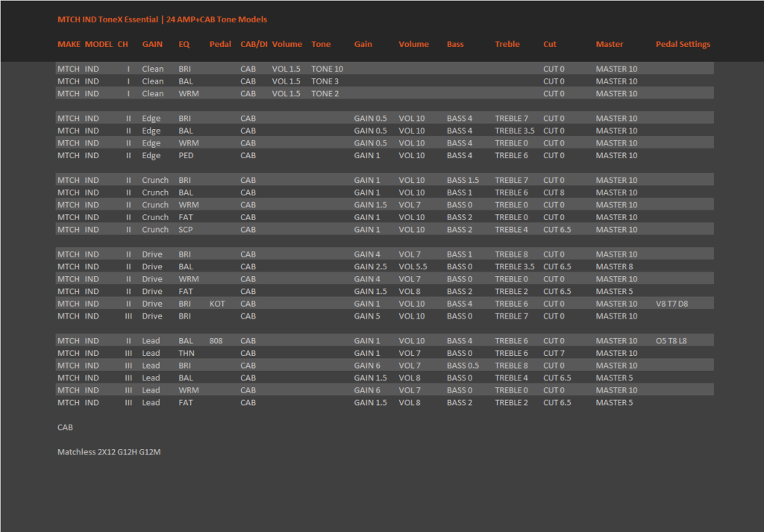Select the 'CUT 7' cell
This screenshot has height=532, width=764.
click(554, 353)
